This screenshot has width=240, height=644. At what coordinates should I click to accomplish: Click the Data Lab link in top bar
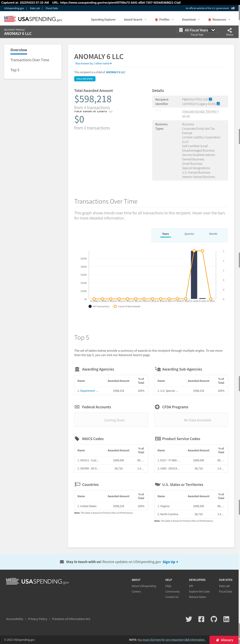[x=35, y=8]
